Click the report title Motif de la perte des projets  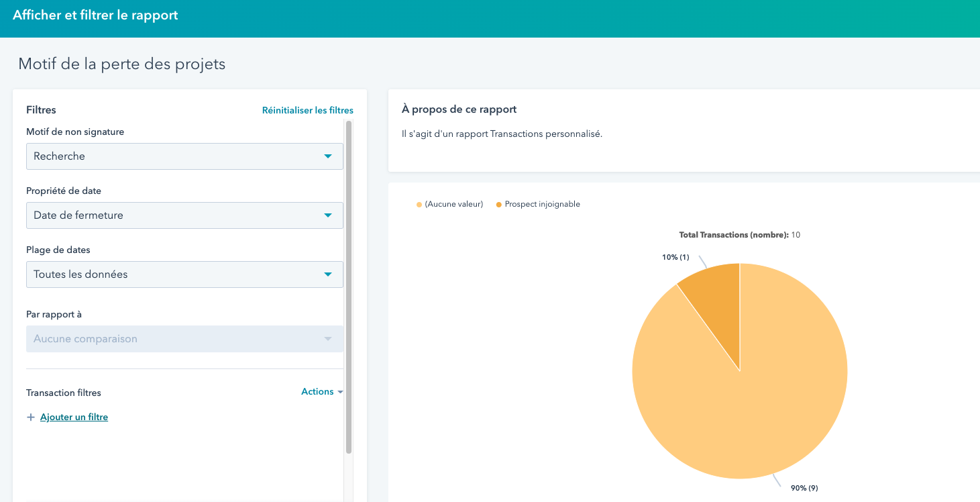tap(122, 64)
